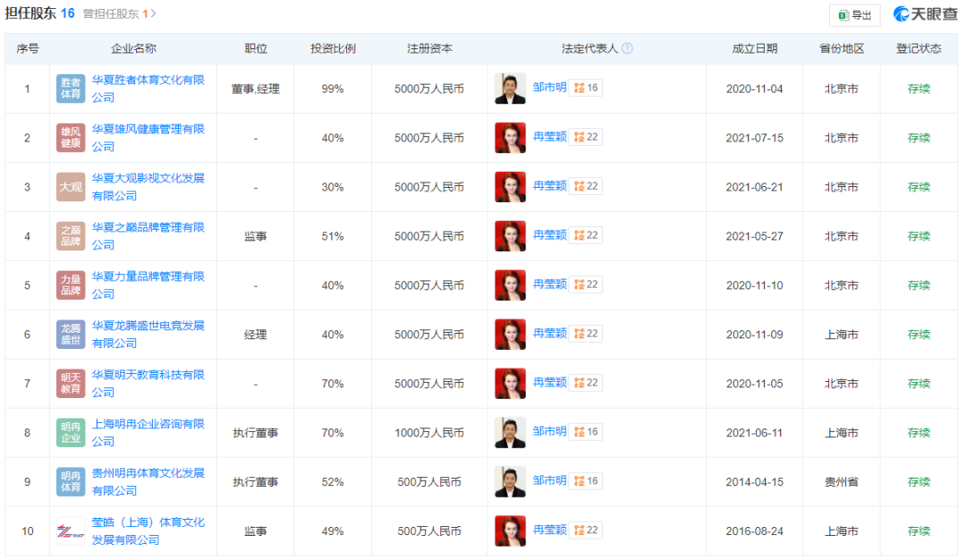Click the 董事,经理 position cell
966x560 pixels.
[x=256, y=89]
